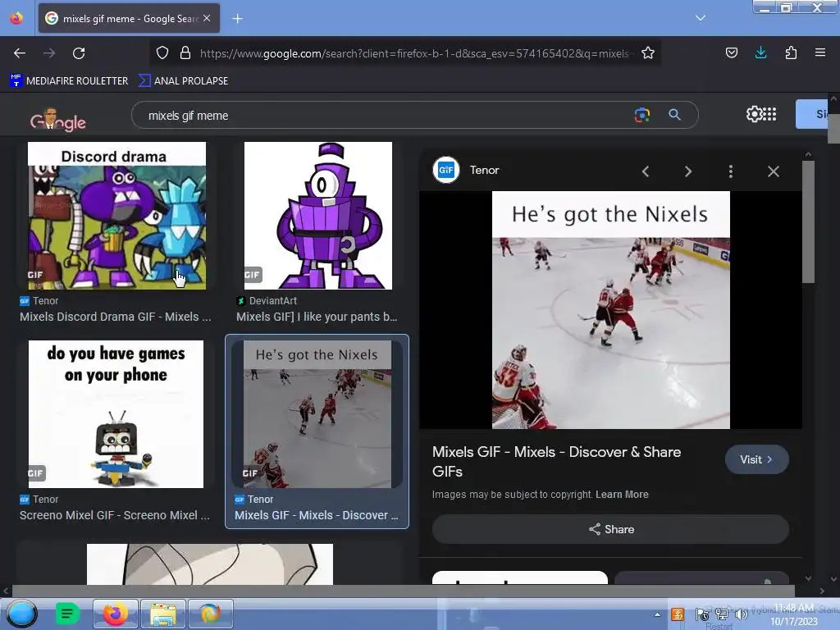Open the purple Mixel DeviantArt thumbnail
Viewport: 840px width, 630px height.
(318, 216)
